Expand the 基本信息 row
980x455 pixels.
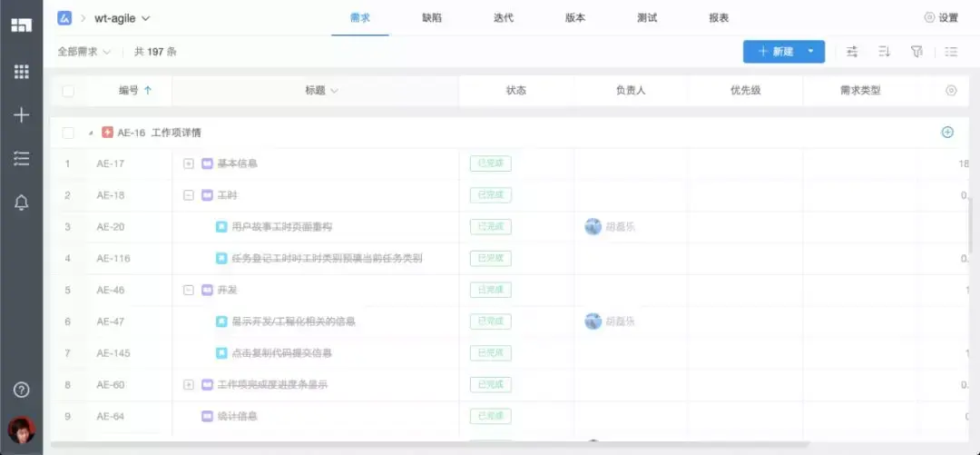(188, 164)
